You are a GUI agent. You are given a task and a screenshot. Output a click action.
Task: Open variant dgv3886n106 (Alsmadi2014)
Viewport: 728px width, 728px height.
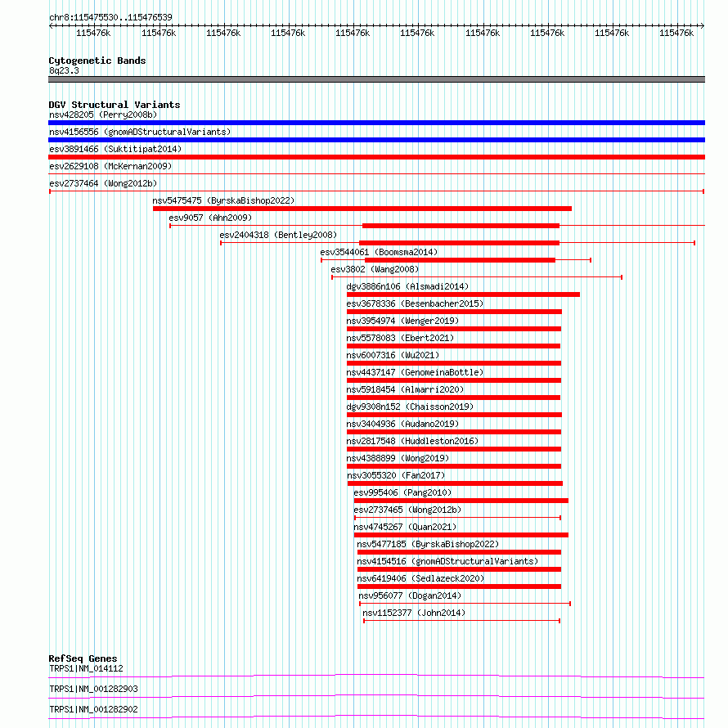point(407,286)
